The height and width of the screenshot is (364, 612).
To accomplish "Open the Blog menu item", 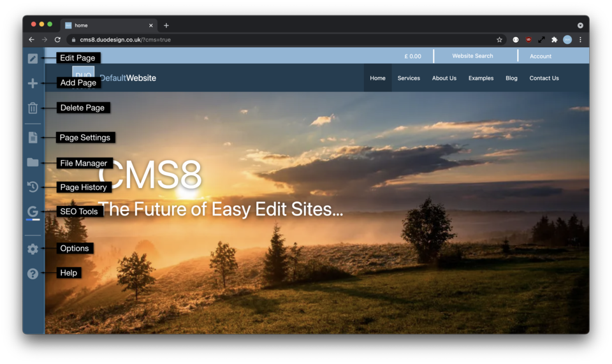I will click(x=511, y=78).
